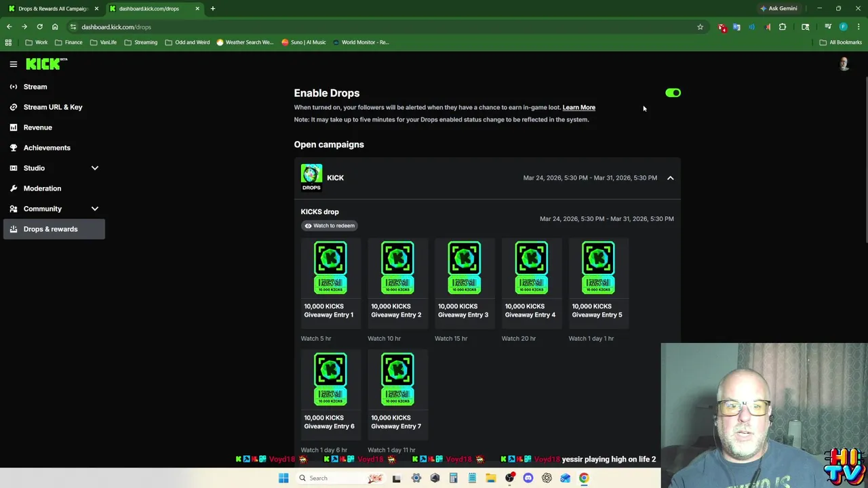Open the Odd and Weird bookmarks folder
Screen dimensions: 868x488
tap(187, 42)
